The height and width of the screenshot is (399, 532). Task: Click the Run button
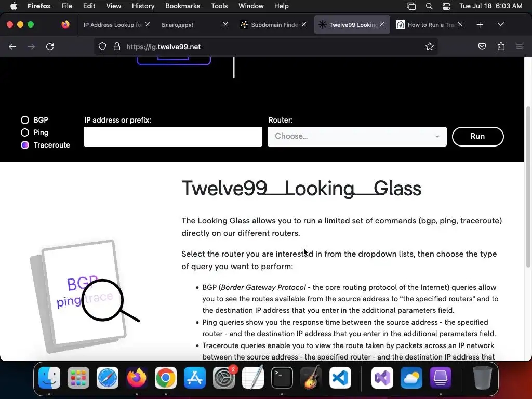click(x=478, y=137)
